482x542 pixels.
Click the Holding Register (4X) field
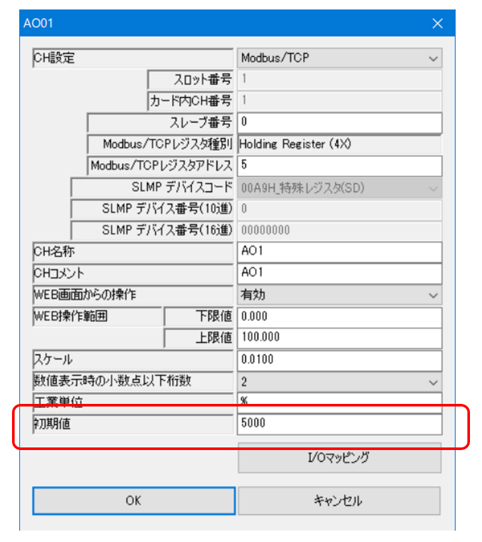tap(340, 144)
